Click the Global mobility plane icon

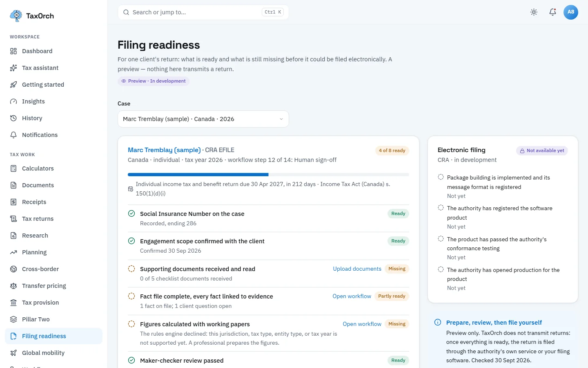point(13,353)
